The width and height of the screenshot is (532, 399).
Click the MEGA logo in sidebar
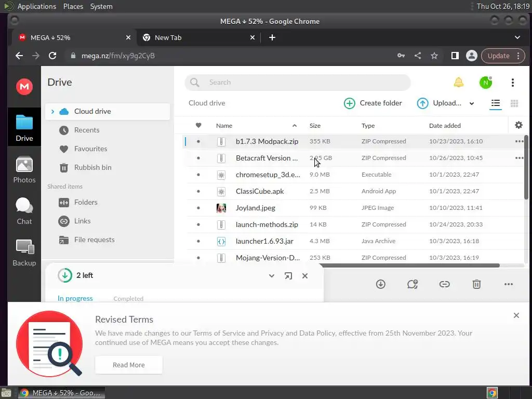[x=24, y=87]
